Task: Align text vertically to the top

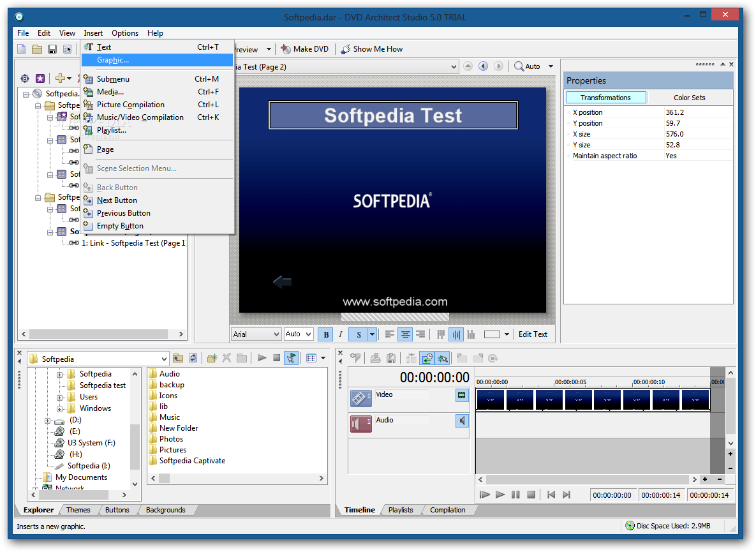Action: point(441,334)
